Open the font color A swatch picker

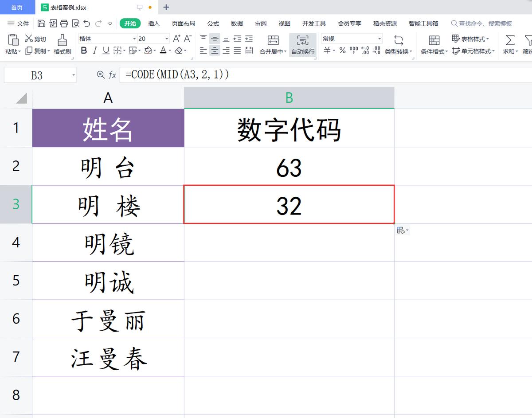pos(164,51)
